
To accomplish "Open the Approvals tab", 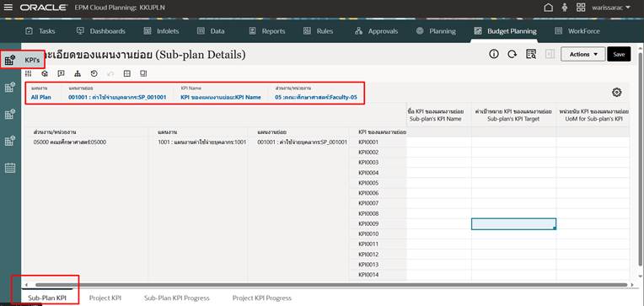I will tap(376, 31).
